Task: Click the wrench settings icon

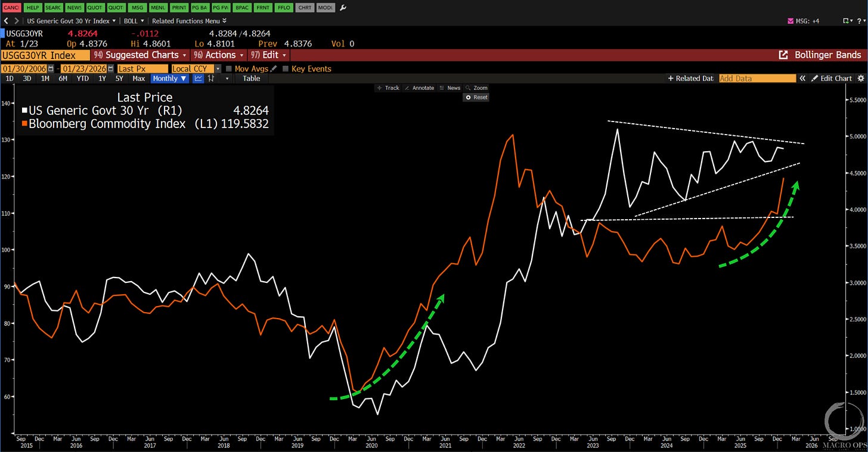Action: (343, 8)
